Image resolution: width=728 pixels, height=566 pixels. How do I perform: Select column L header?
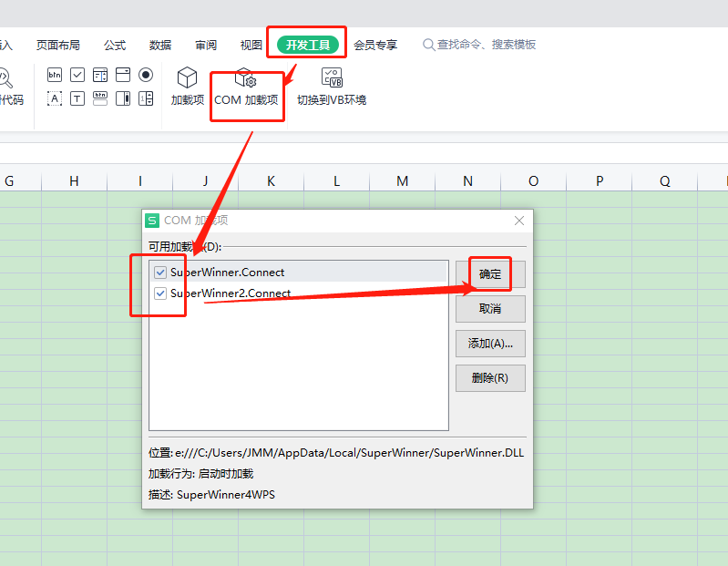pos(336,181)
